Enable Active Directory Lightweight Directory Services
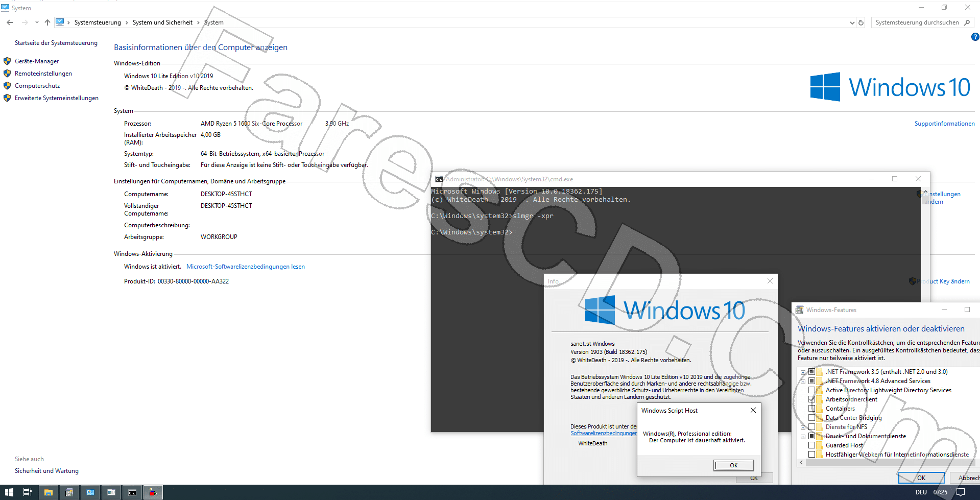Image resolution: width=980 pixels, height=500 pixels. (811, 390)
